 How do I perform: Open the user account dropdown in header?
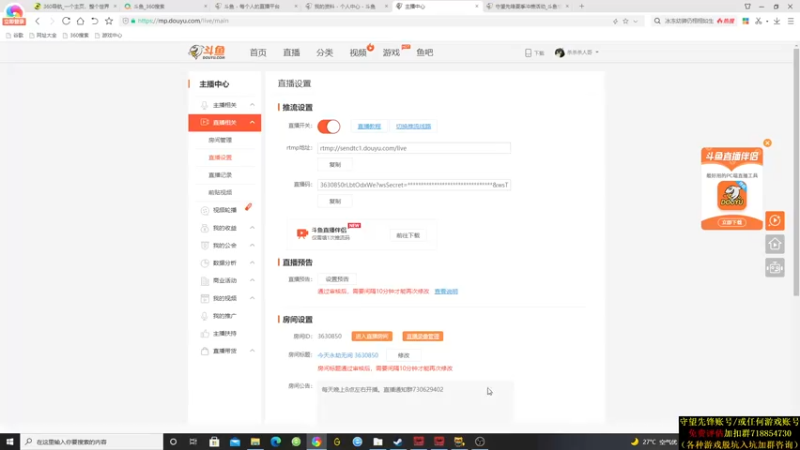(x=577, y=53)
